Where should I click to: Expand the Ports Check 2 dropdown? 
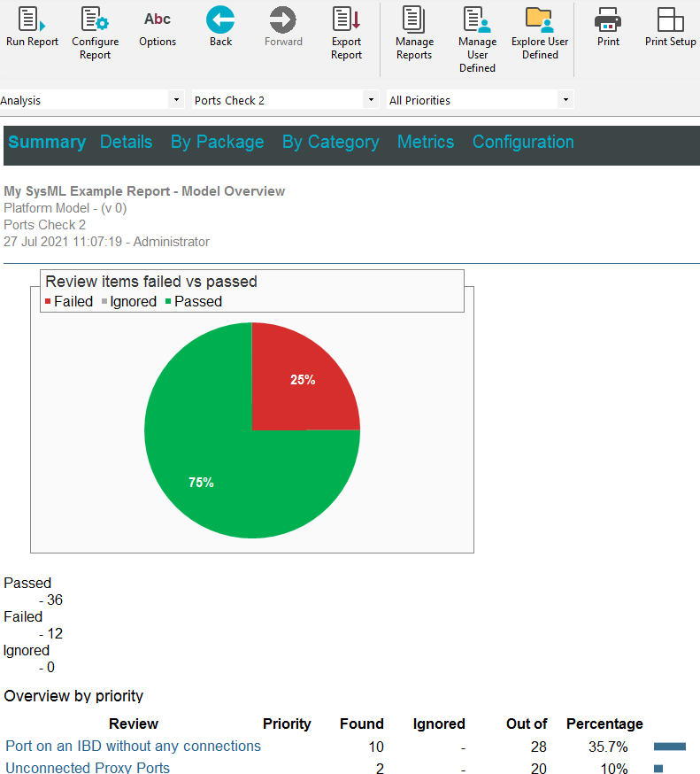pos(371,100)
